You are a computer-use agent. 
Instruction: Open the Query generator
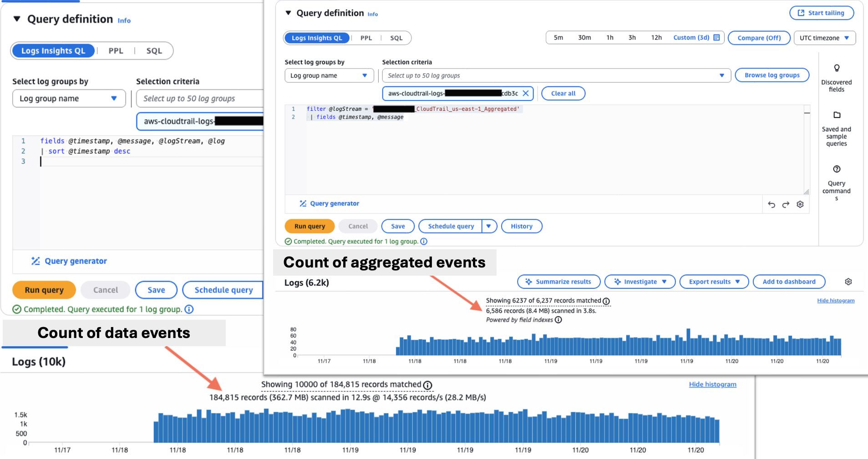point(329,203)
